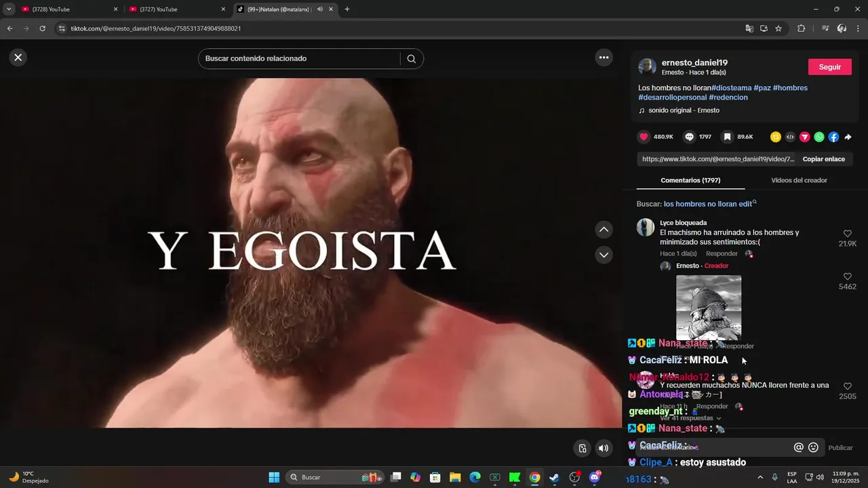Like Lyce bloqueada's comment with heart

coord(848,234)
